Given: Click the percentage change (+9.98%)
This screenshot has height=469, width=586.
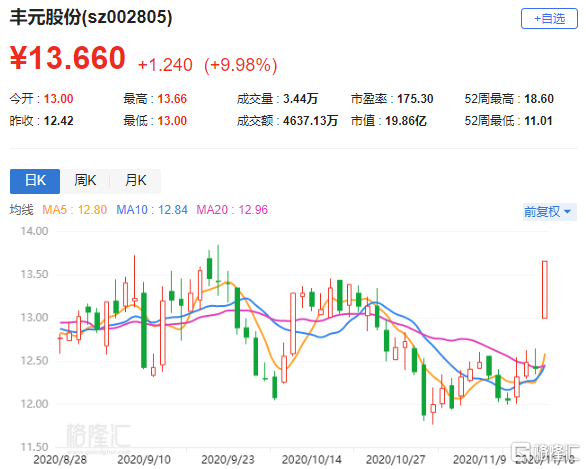Looking at the screenshot, I should click(x=241, y=65).
